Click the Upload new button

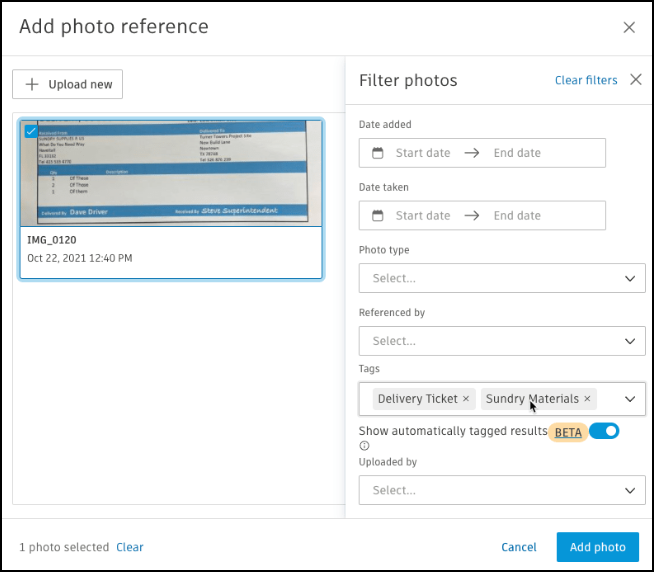click(x=68, y=85)
